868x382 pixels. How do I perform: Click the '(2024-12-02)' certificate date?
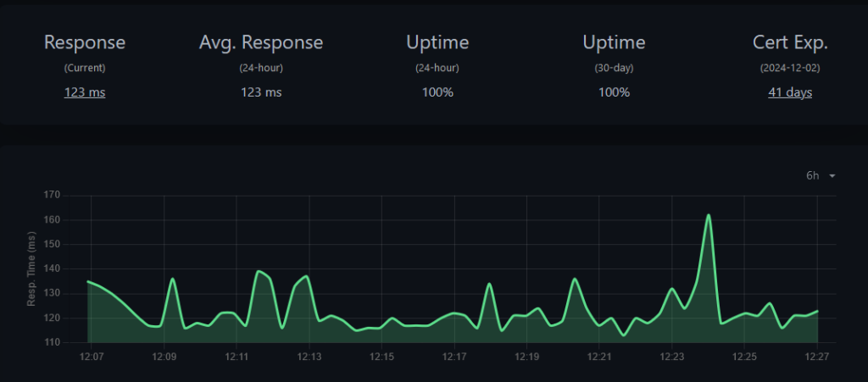[790, 68]
